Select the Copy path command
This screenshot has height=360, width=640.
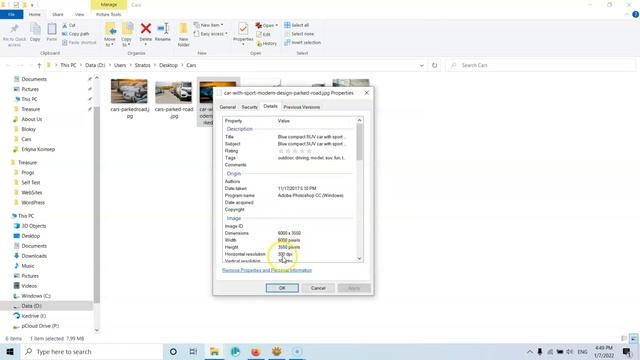[76, 34]
